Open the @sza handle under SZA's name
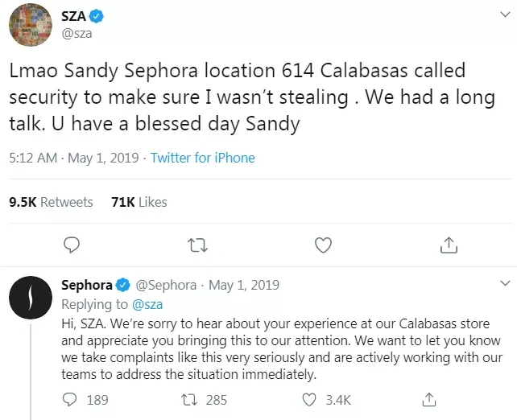 (x=79, y=35)
